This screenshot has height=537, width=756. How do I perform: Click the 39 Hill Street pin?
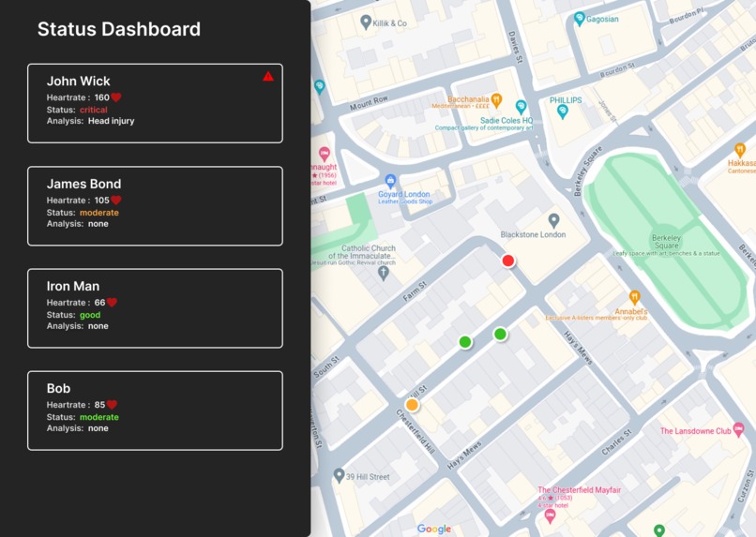tap(339, 475)
